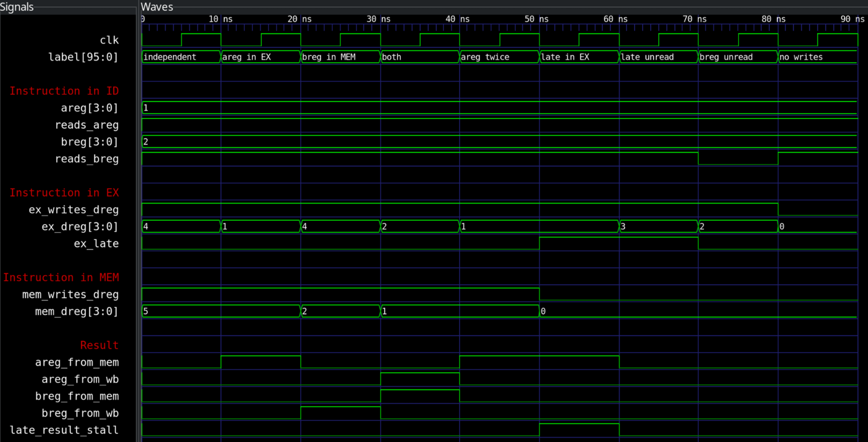This screenshot has width=868, height=442.
Task: Select the ex_dreg[3:0] signal
Action: 80,226
